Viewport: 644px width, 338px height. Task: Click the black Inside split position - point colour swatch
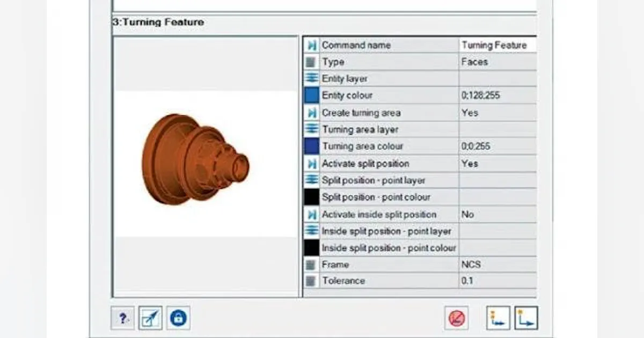[x=311, y=248]
